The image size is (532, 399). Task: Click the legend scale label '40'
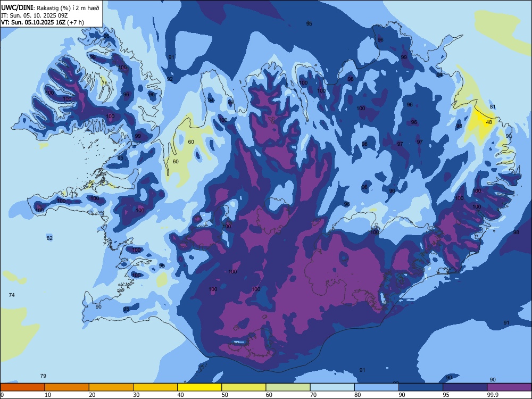(181, 395)
